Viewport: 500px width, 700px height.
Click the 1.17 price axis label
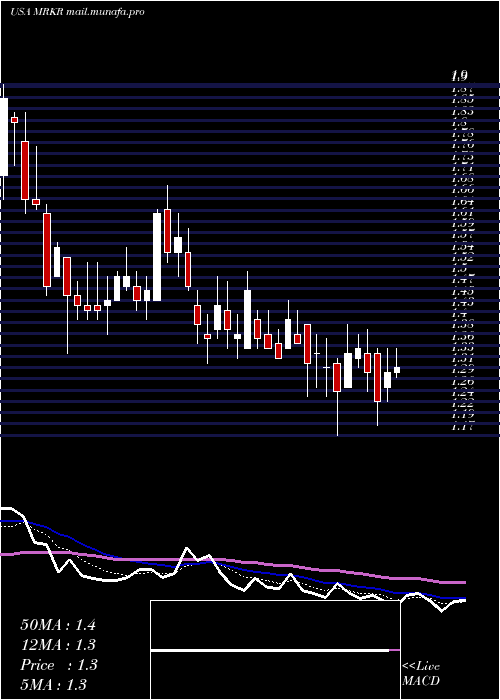point(463,428)
